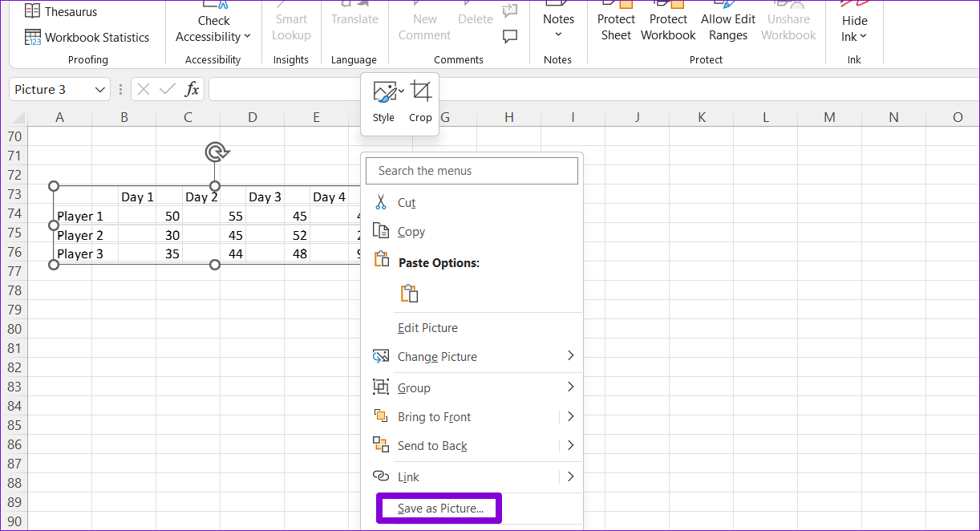
Task: Expand the Group submenu arrow
Action: point(570,387)
